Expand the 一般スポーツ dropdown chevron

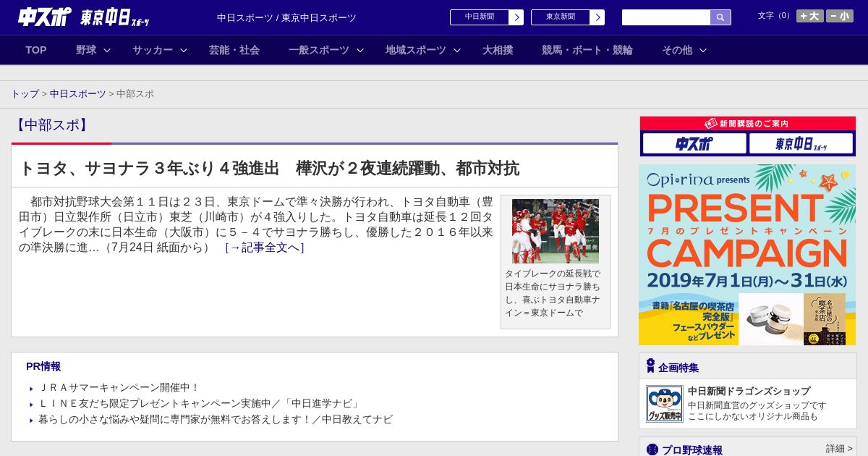[x=360, y=51]
